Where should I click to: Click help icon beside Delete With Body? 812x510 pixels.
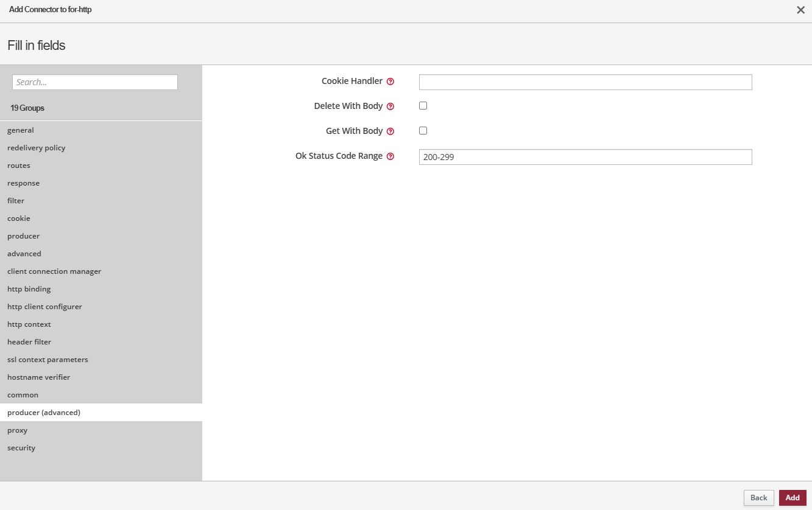coord(390,107)
